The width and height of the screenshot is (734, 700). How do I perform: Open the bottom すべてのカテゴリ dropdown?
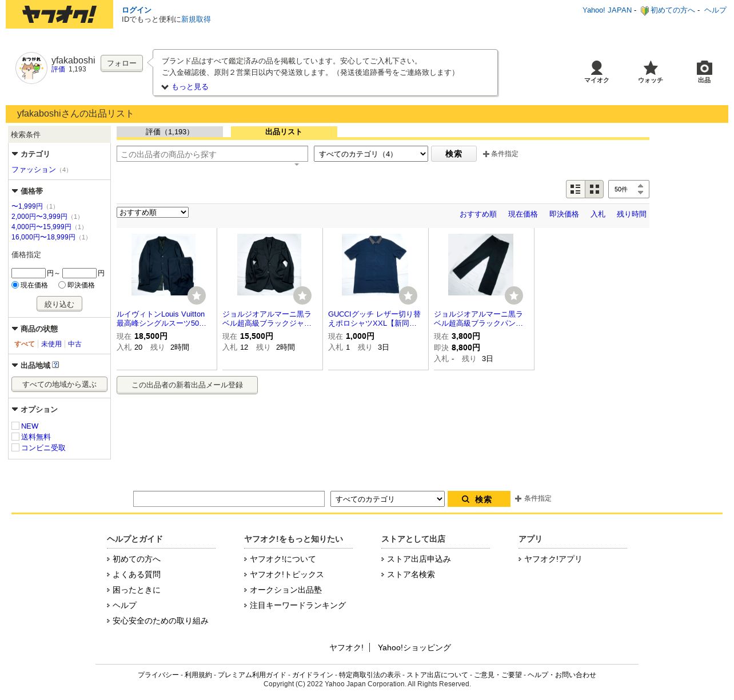388,499
